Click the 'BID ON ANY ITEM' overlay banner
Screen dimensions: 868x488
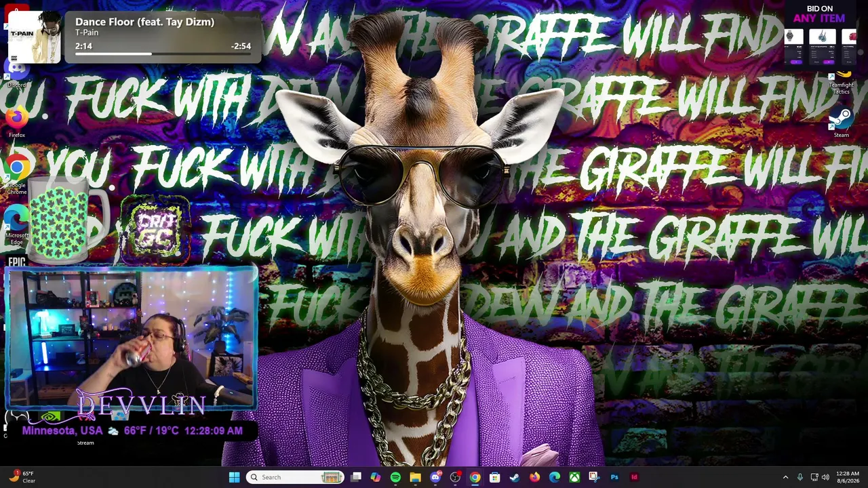[819, 34]
